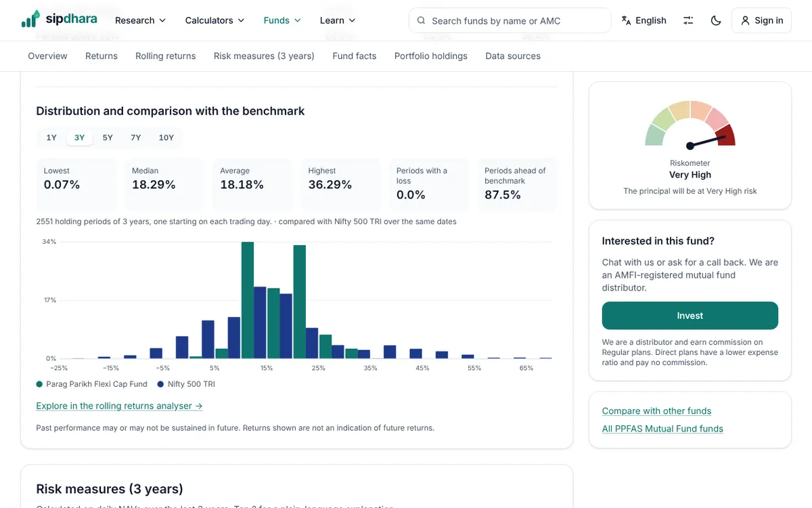
Task: Click Periods ahead of benchmark 87.5% card
Action: point(518,185)
